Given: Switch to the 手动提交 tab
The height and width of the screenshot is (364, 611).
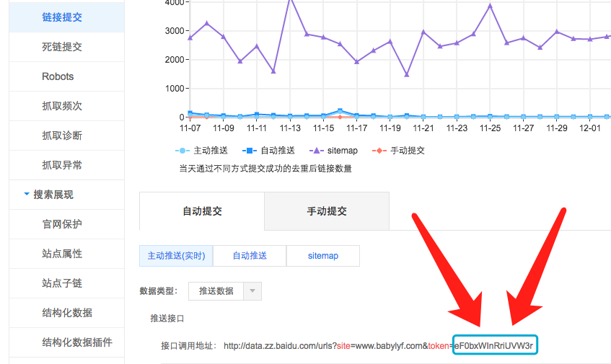Looking at the screenshot, I should 327,211.
